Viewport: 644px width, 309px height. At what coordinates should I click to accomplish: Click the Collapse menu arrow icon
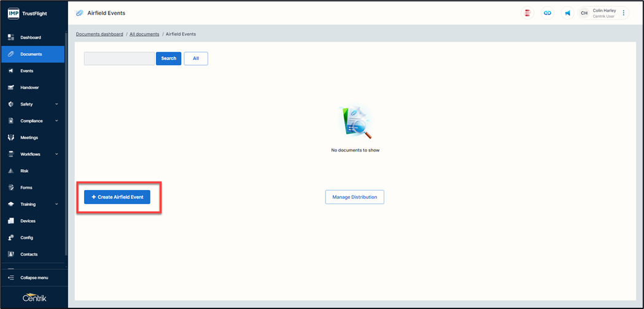(x=11, y=278)
